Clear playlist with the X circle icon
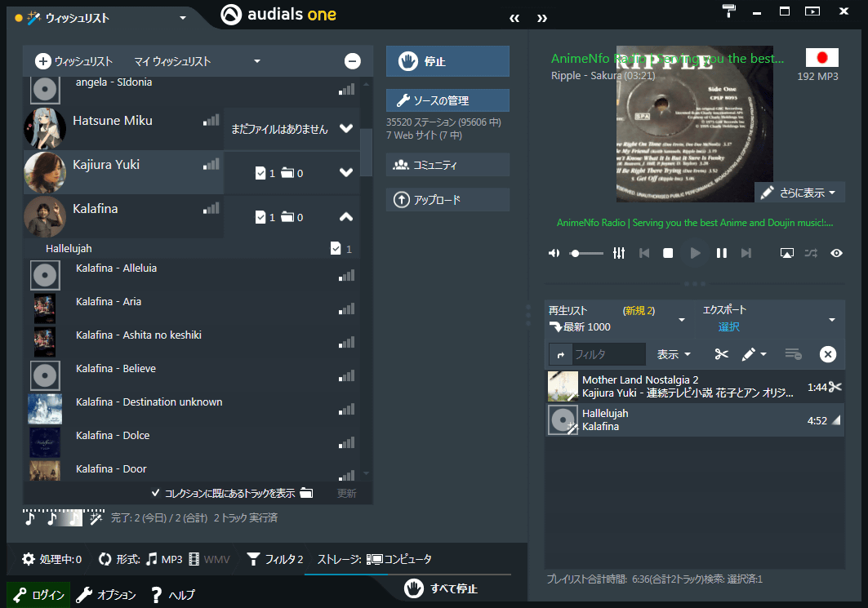This screenshot has width=868, height=608. (x=828, y=354)
